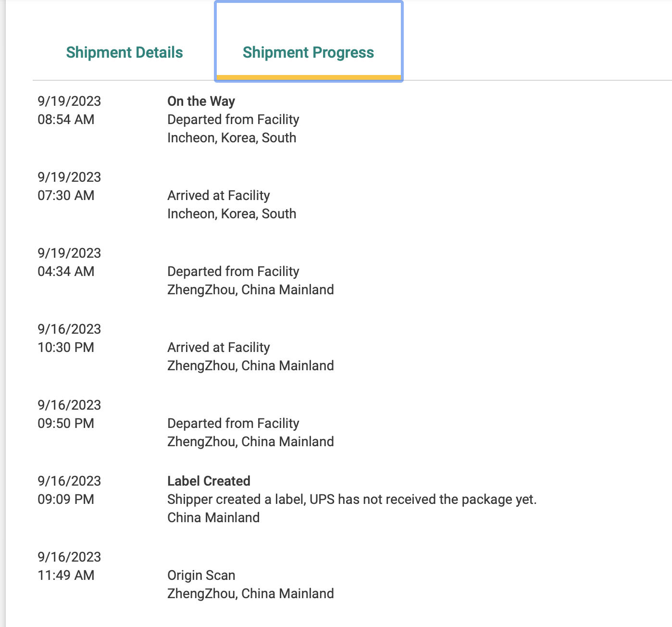Click the 04:34 AM timestamp
This screenshot has height=627, width=672.
[x=66, y=272]
